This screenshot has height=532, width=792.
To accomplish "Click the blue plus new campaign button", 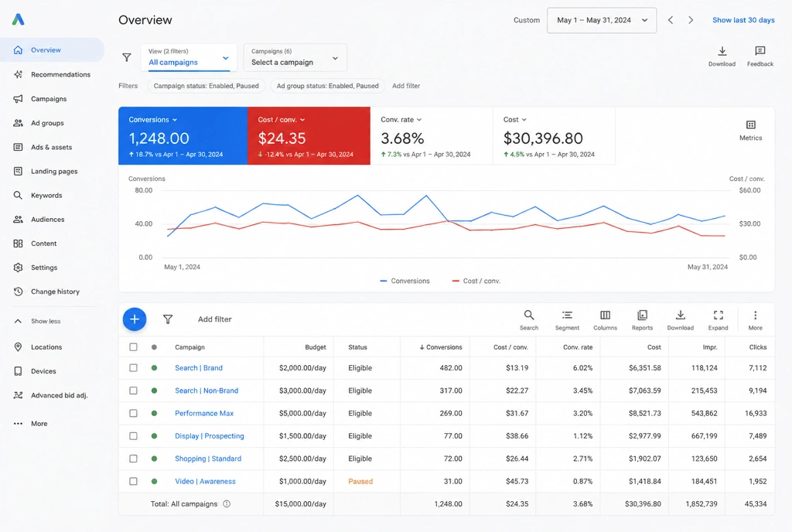I will (135, 319).
